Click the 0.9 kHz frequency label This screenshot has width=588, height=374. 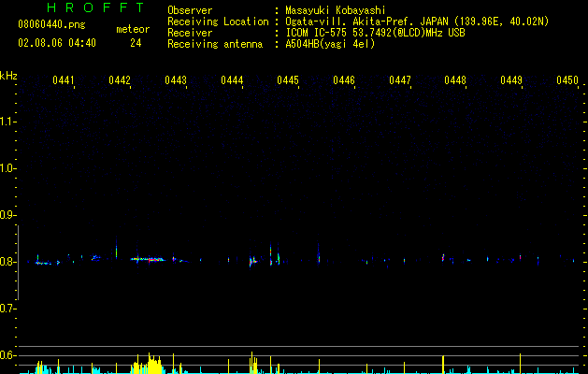(x=8, y=215)
